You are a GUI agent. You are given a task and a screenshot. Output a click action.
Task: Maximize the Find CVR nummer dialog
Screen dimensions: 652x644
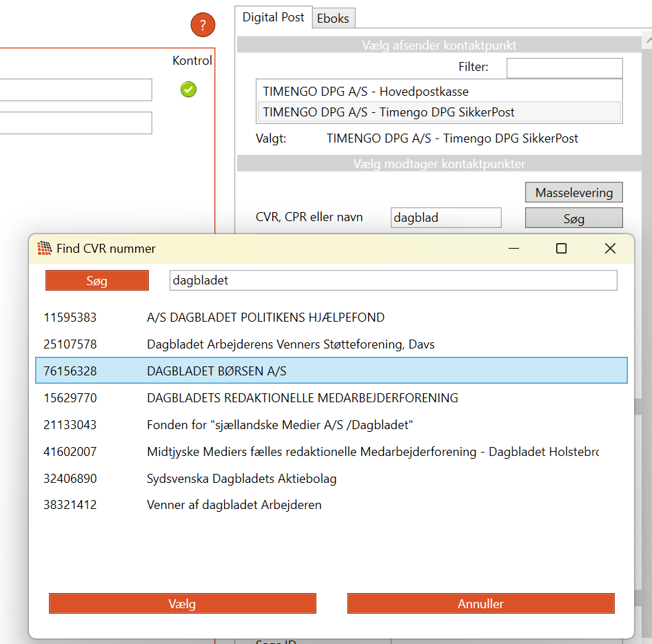(x=561, y=249)
